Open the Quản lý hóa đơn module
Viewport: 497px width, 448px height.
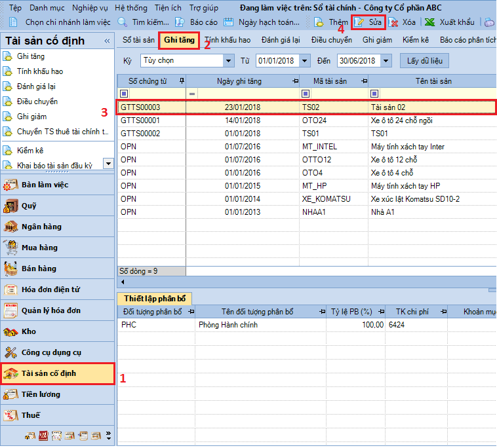tap(57, 310)
